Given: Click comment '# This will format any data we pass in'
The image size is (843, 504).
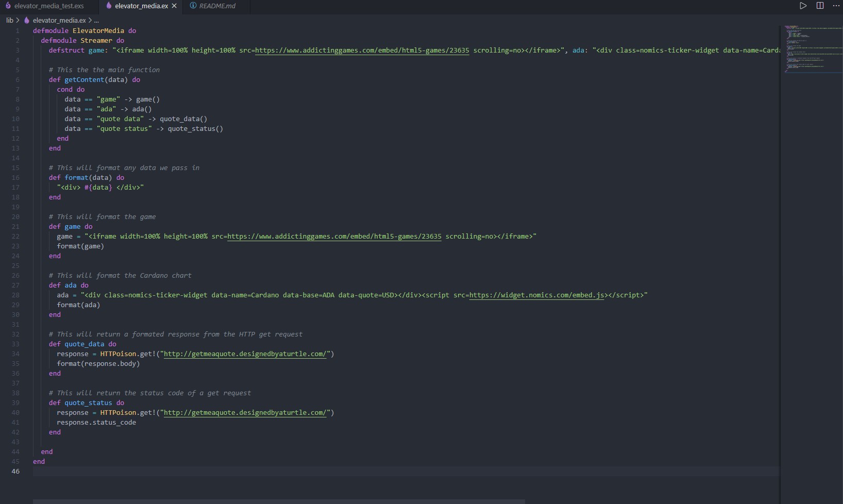Looking at the screenshot, I should click(x=124, y=168).
